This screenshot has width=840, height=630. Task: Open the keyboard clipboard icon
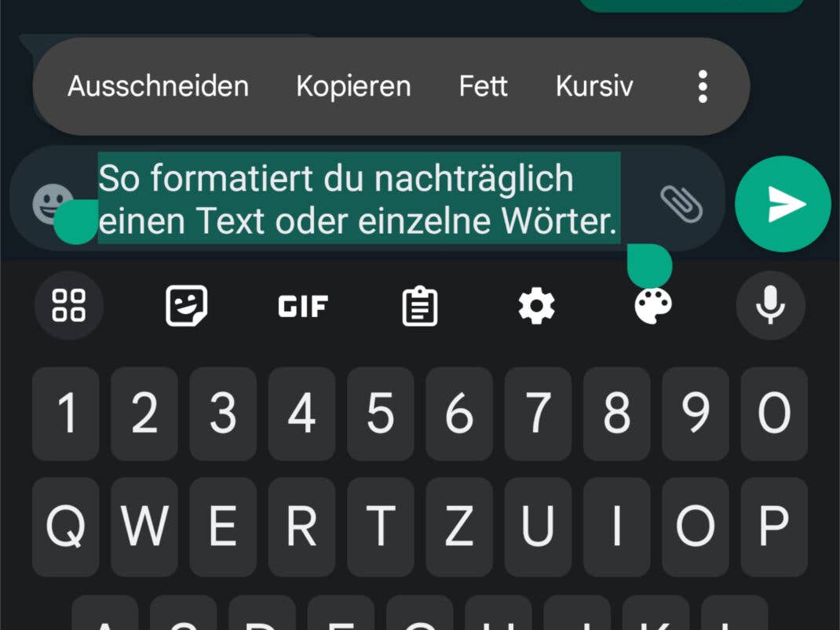point(419,306)
